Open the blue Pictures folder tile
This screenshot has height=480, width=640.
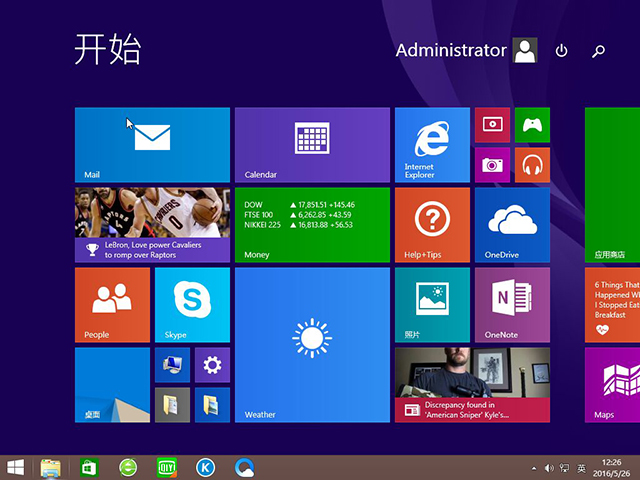(212, 405)
